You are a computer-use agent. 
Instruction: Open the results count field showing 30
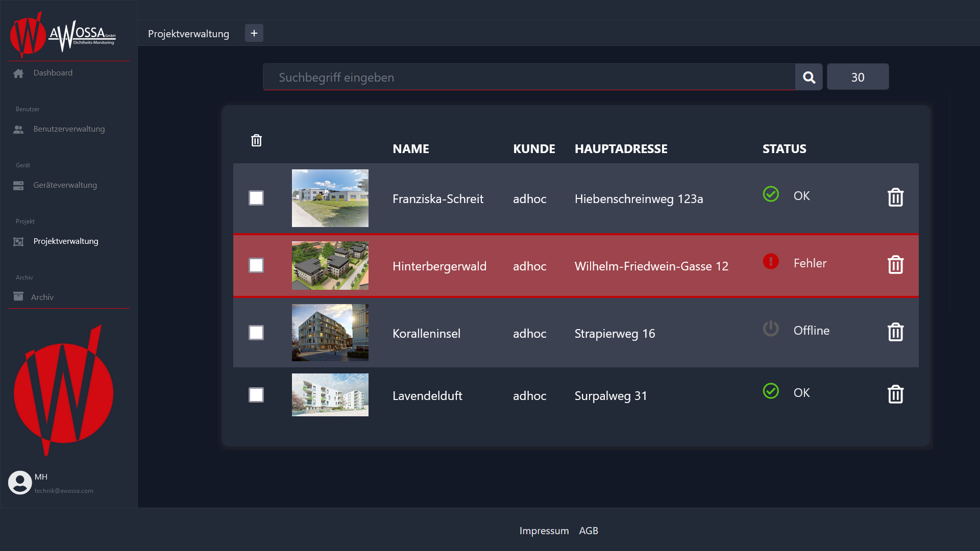pos(857,77)
